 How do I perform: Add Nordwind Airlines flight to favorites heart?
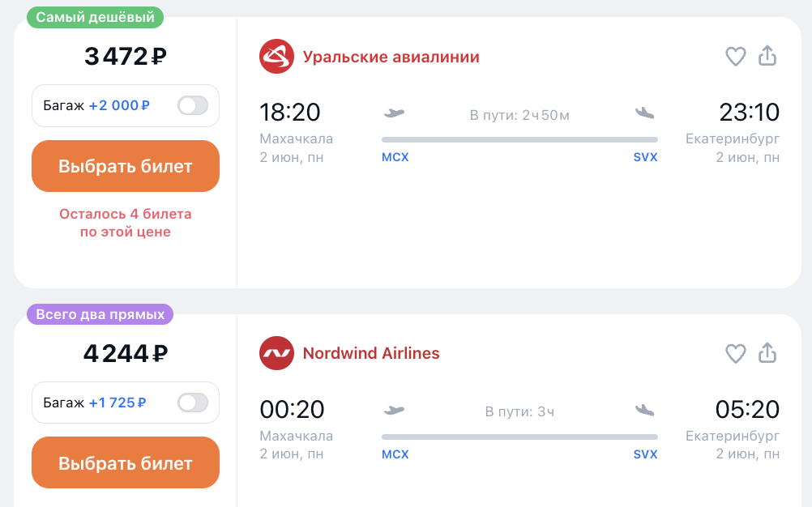tap(735, 353)
